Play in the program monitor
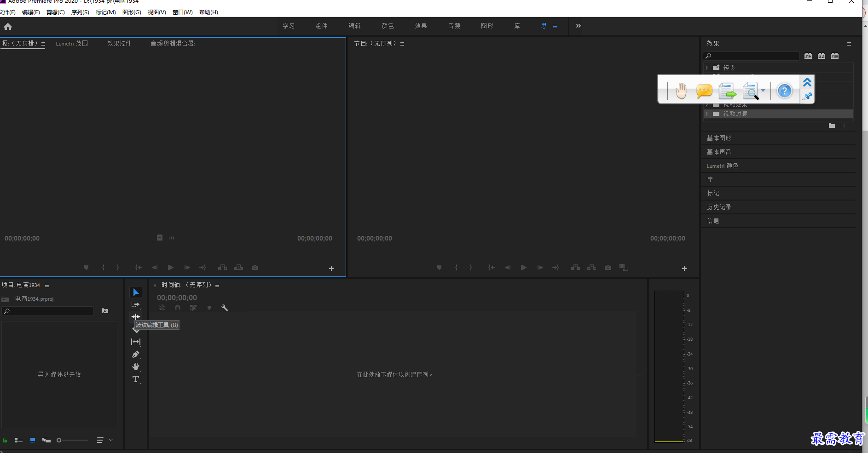The width and height of the screenshot is (868, 453). coord(523,268)
